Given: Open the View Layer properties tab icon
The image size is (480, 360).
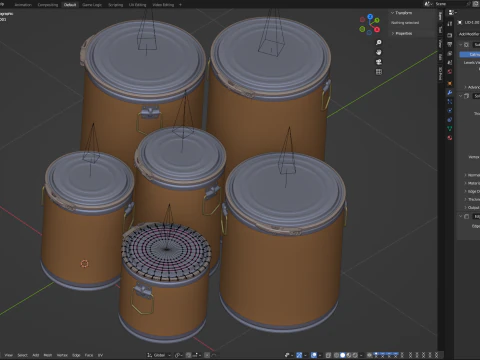Looking at the screenshot, I should [450, 53].
